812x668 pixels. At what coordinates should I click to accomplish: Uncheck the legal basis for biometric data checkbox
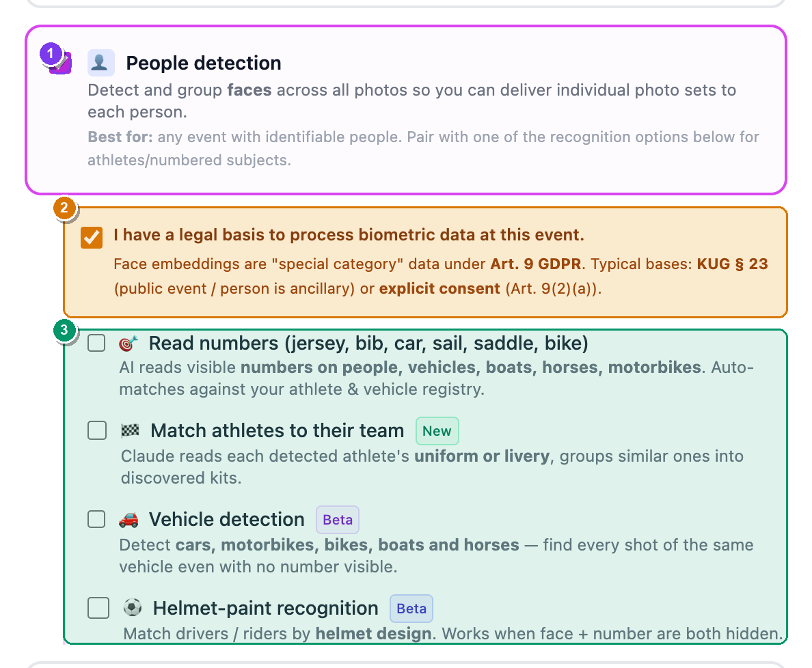[92, 238]
